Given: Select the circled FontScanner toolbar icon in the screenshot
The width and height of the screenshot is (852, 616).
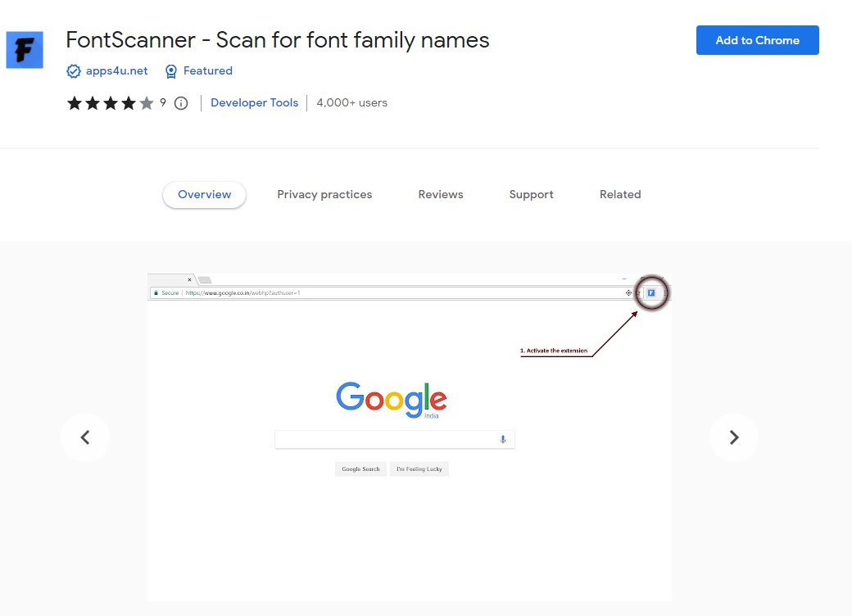Looking at the screenshot, I should 651,292.
